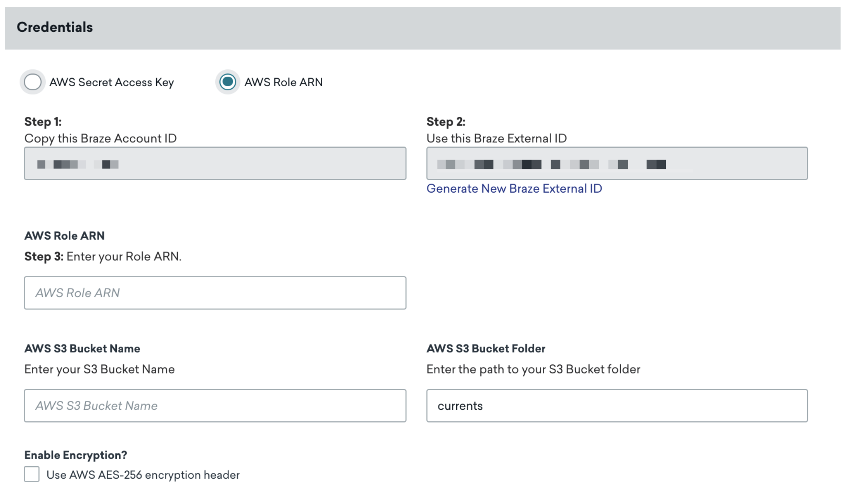The height and width of the screenshot is (504, 849).
Task: Click the Step 3 Enter your Role ARN text
Action: (103, 256)
